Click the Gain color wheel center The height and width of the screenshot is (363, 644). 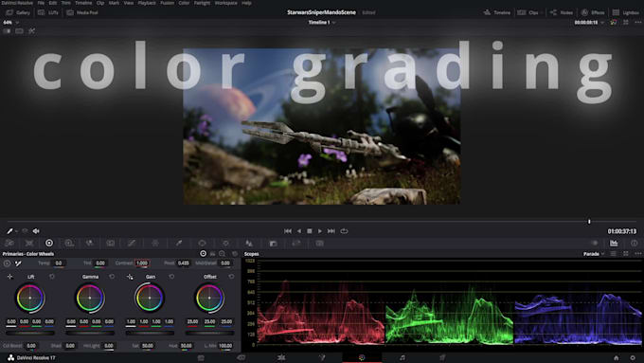coord(150,298)
